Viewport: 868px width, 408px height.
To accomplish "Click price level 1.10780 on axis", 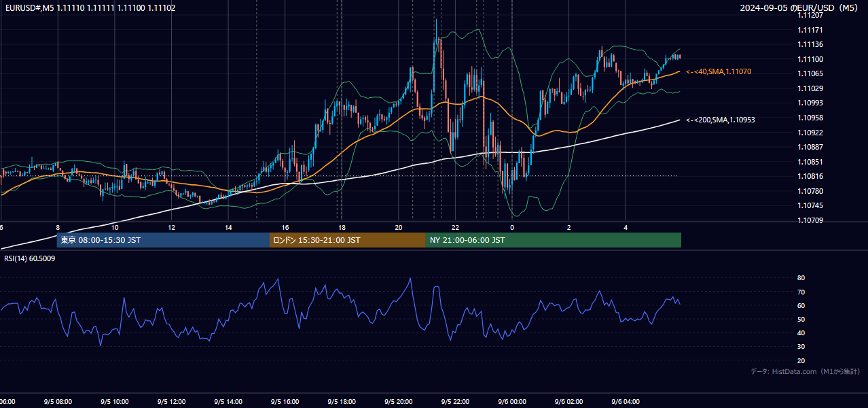I will click(810, 191).
